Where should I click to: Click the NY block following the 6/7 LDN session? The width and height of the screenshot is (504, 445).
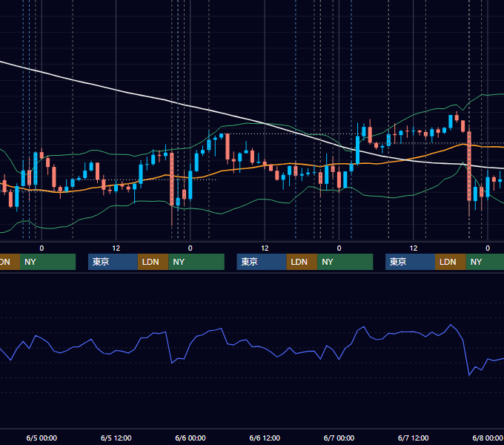click(485, 262)
